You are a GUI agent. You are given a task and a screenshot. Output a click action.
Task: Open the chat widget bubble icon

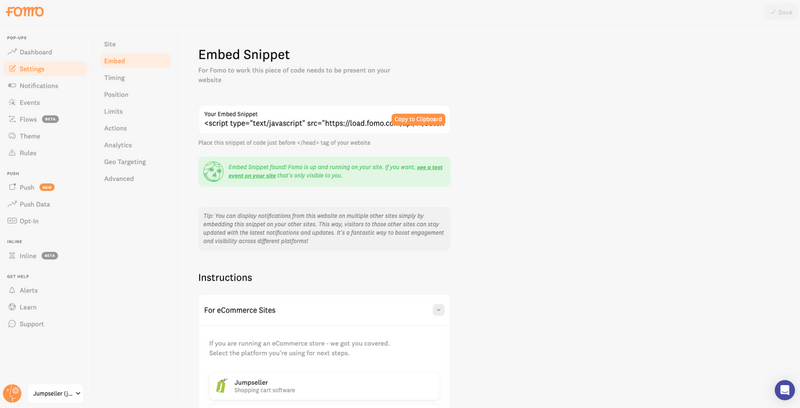(785, 390)
